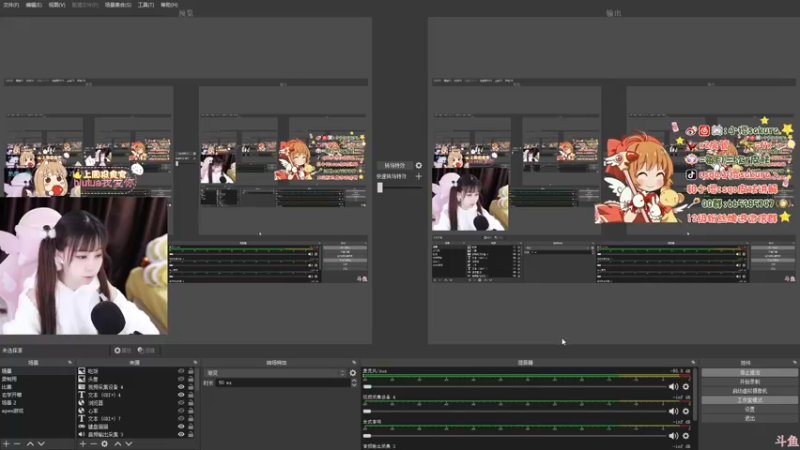
Task: Open 视频采集设备 4 mixer settings gear
Action: pyautogui.click(x=686, y=411)
